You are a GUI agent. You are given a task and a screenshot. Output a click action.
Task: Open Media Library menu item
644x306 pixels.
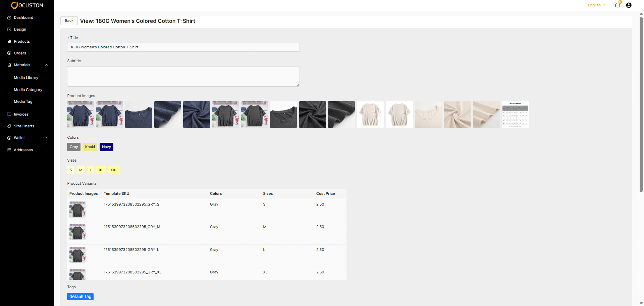26,78
